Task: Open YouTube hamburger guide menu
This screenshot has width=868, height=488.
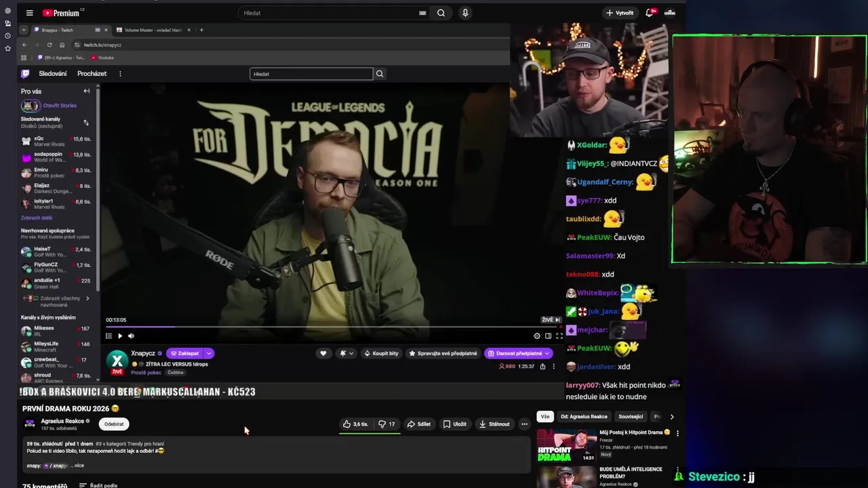Action: click(29, 13)
